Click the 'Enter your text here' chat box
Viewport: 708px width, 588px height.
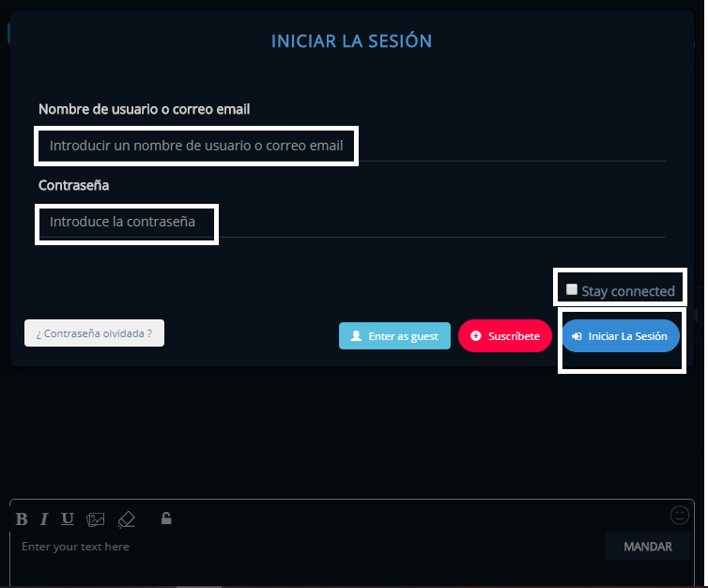pos(300,547)
